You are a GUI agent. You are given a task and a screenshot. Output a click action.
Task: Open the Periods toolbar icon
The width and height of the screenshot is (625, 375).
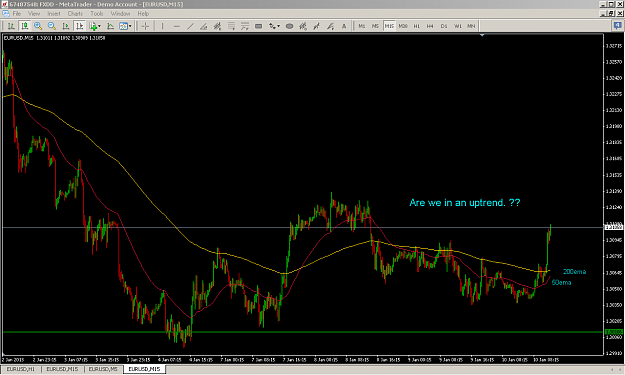point(110,26)
